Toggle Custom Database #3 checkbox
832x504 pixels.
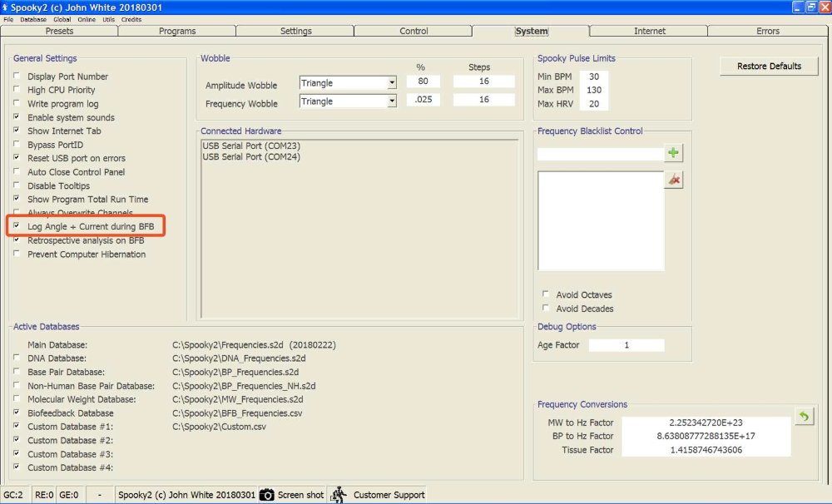coord(17,453)
